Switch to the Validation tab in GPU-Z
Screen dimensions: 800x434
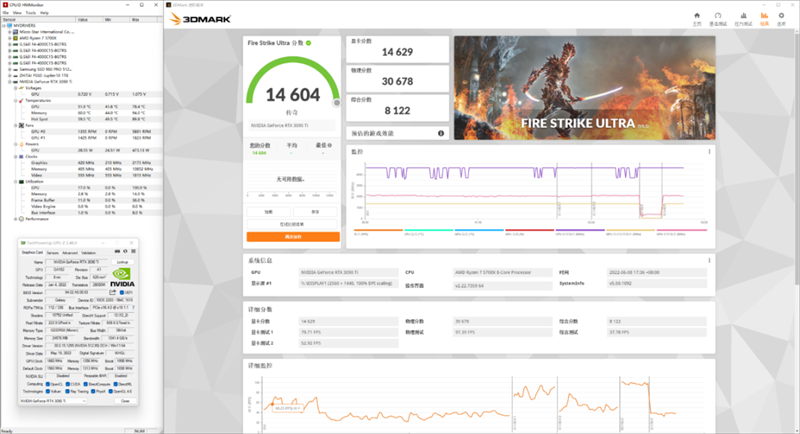pyautogui.click(x=89, y=252)
